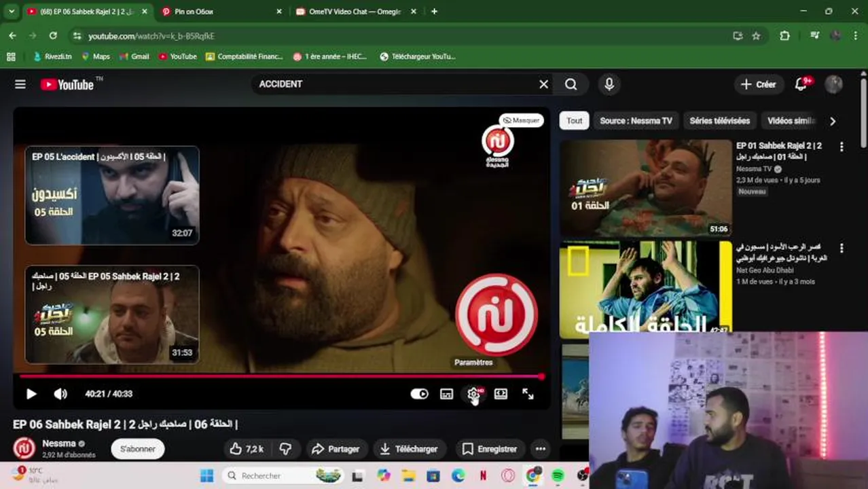Mute the video volume

[60, 394]
